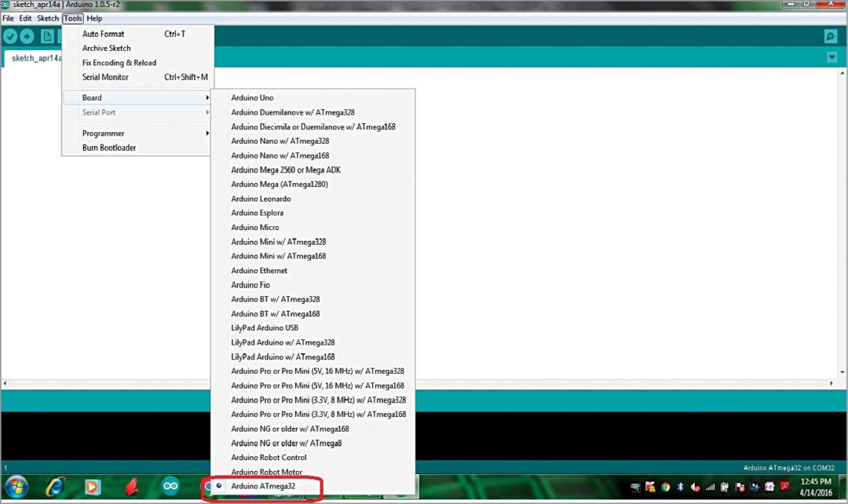The width and height of the screenshot is (848, 504).
Task: Click the Verify checkmark toolbar button
Action: point(10,36)
